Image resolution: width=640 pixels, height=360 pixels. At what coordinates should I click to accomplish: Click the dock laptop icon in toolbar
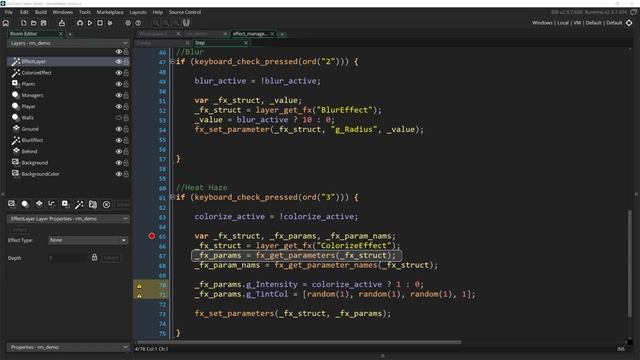coord(186,23)
